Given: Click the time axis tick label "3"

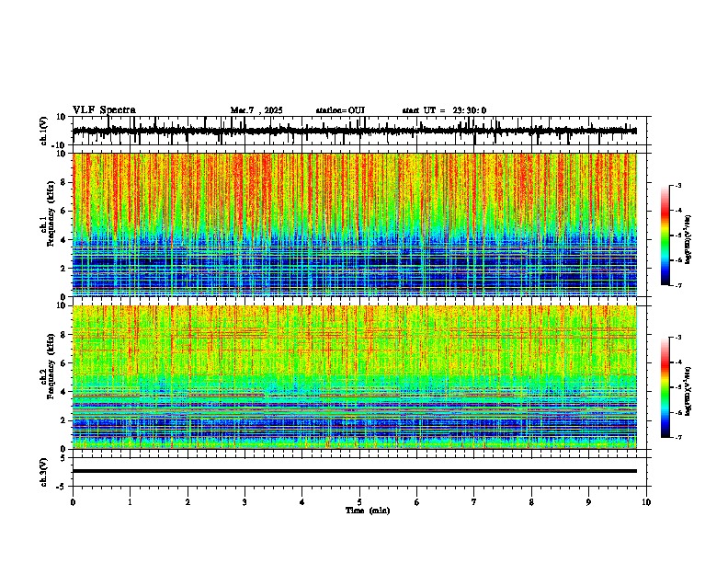Looking at the screenshot, I should click(x=245, y=502).
